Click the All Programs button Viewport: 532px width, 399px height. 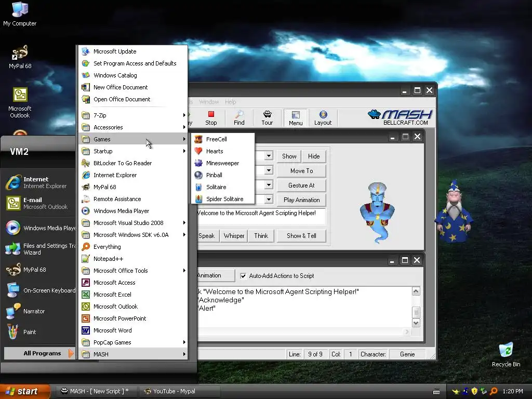tap(39, 353)
